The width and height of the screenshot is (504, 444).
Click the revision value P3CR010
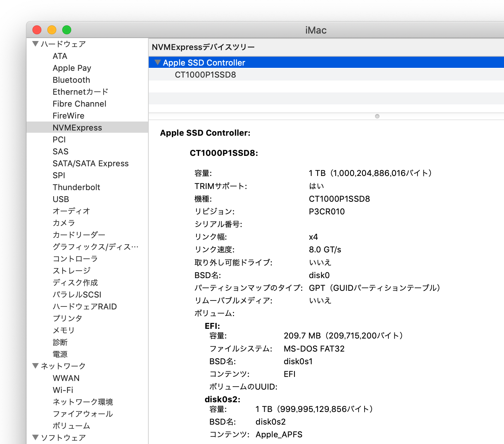click(327, 212)
